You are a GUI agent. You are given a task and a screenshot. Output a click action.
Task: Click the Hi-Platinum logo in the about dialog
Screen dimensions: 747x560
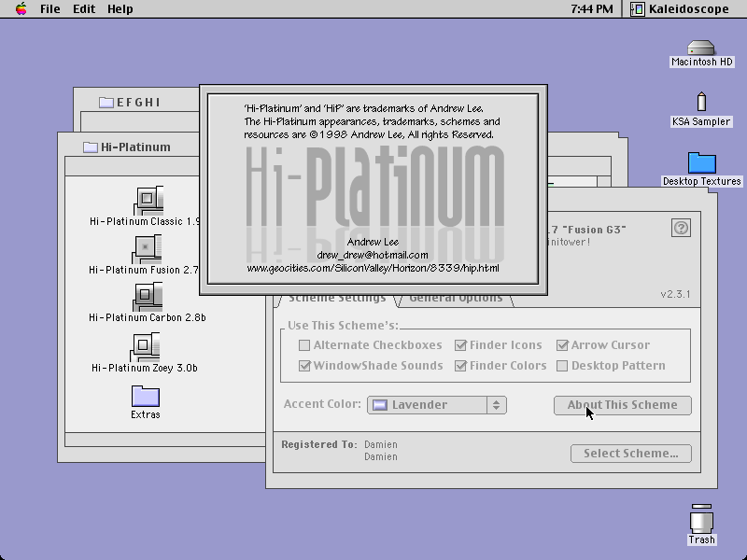[x=374, y=186]
